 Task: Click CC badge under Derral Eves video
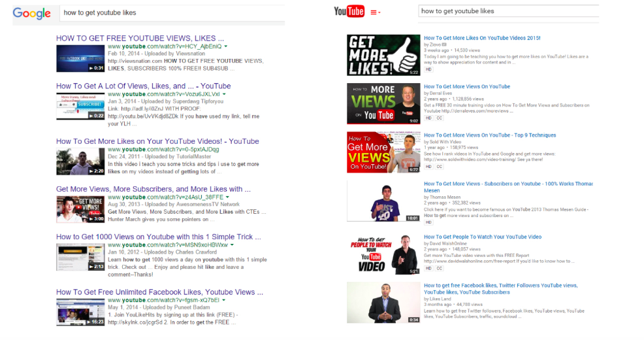point(439,118)
